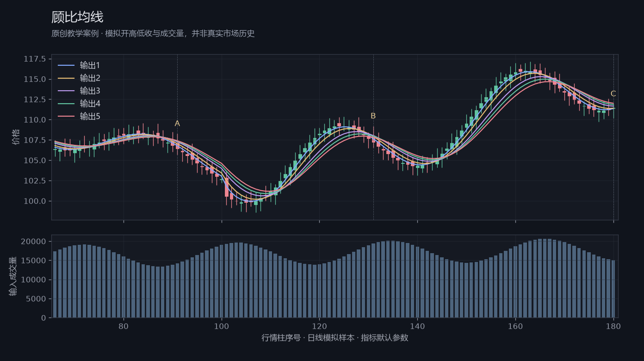The image size is (644, 361).
Task: Click marker label A on price chart
Action: coord(177,124)
